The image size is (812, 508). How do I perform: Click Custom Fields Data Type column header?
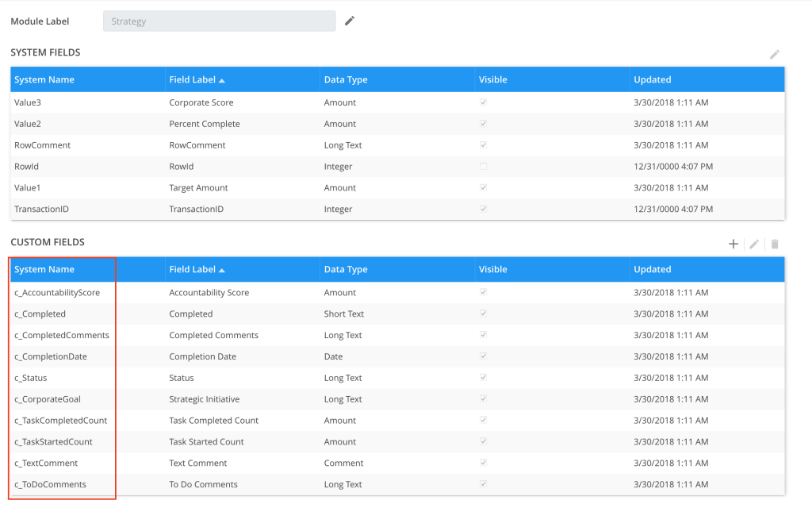pyautogui.click(x=346, y=269)
